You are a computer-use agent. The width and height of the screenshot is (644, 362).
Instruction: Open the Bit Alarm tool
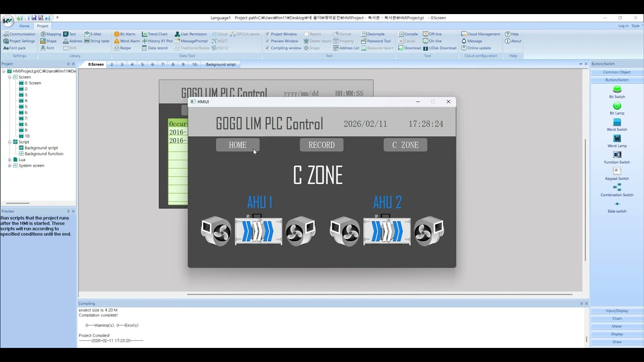point(125,34)
